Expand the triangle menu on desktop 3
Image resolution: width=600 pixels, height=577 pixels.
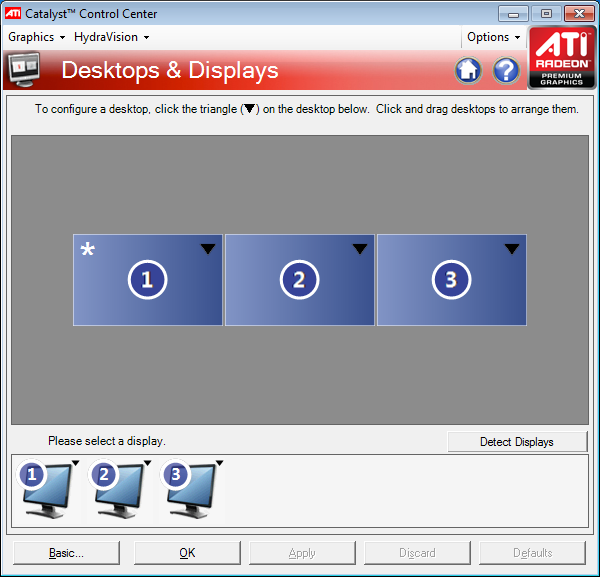point(512,249)
